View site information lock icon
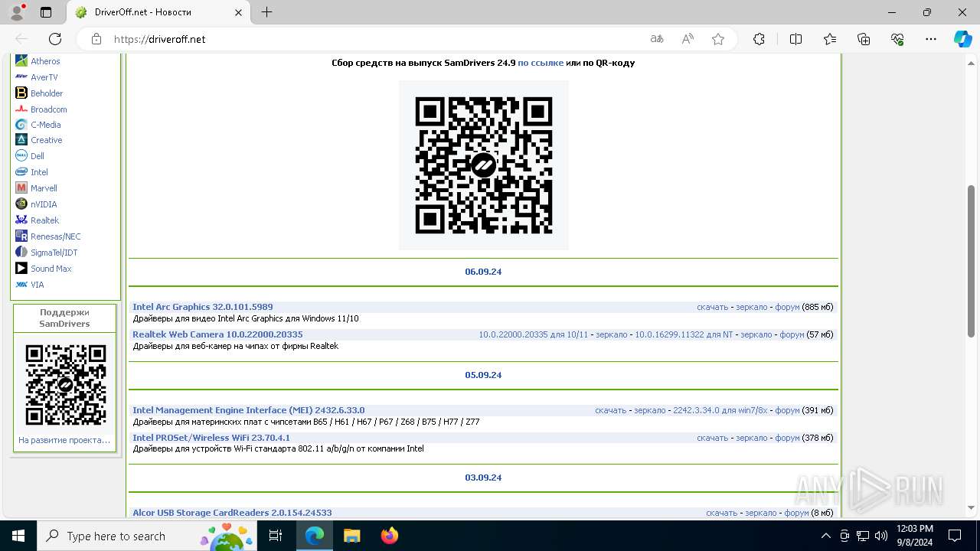 click(96, 39)
